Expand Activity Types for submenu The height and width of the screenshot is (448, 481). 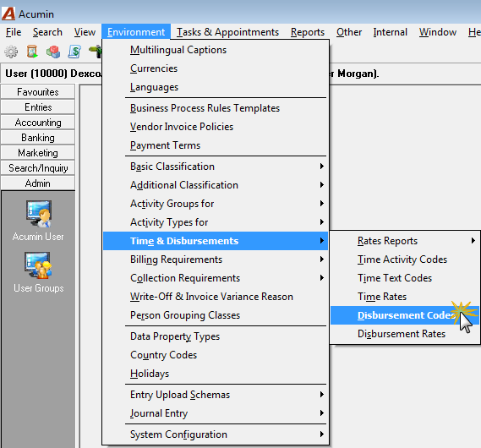point(216,222)
